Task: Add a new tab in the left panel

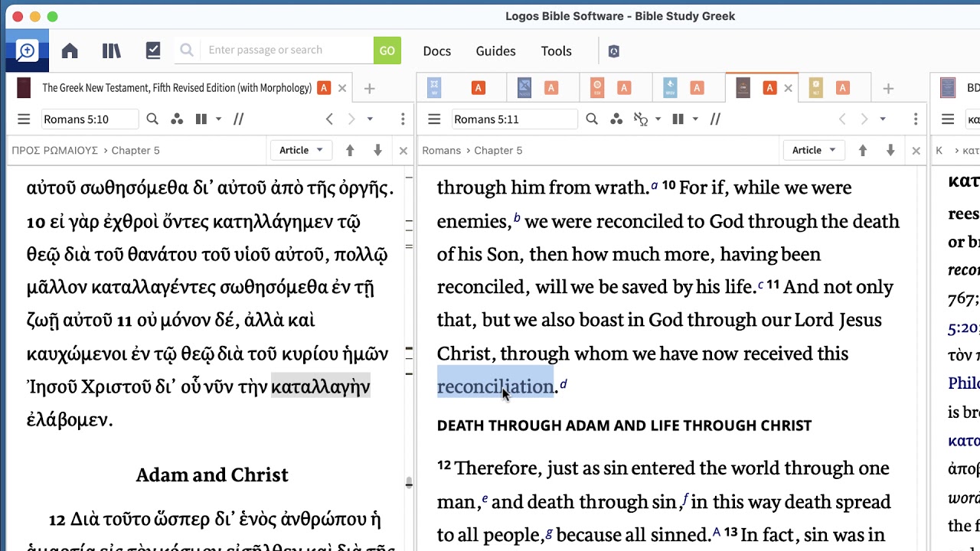Action: pyautogui.click(x=369, y=89)
